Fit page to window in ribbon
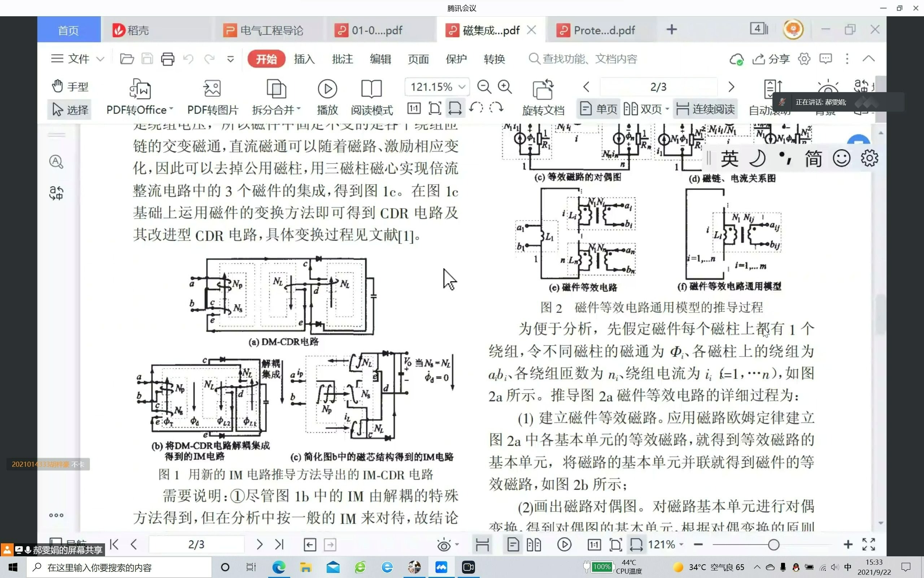 (x=435, y=109)
